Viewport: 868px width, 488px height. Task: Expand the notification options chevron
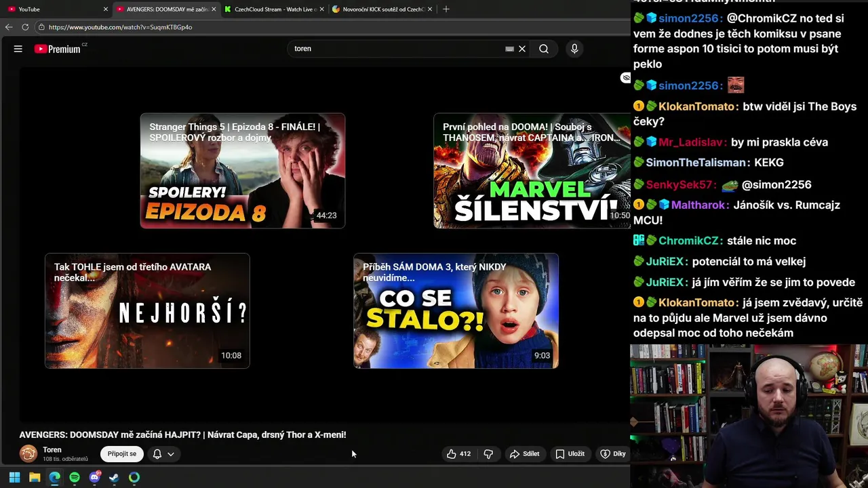click(171, 454)
